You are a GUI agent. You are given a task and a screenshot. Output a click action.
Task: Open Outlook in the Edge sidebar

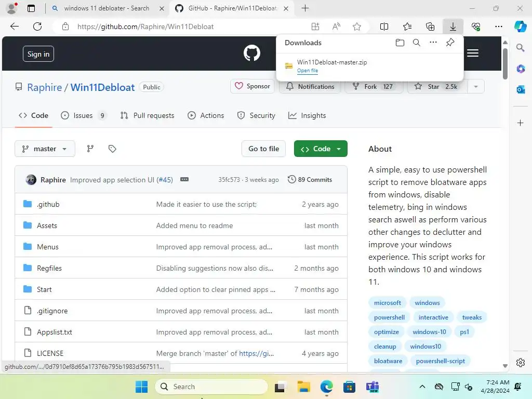click(521, 89)
